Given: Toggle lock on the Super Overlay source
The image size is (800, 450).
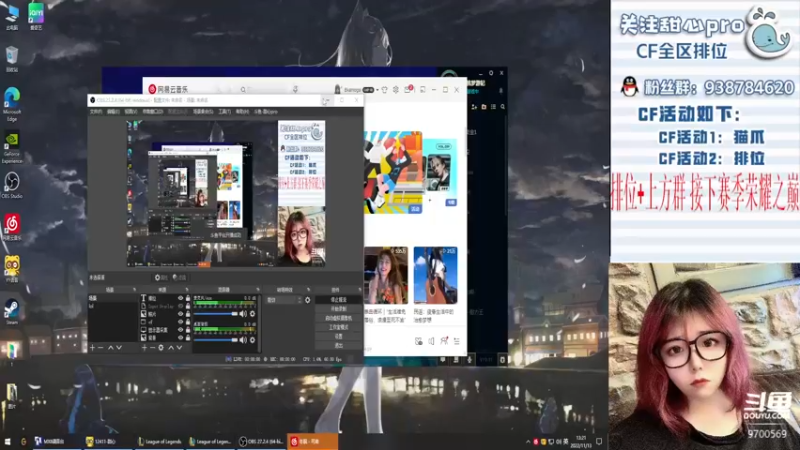Looking at the screenshot, I should point(188,306).
